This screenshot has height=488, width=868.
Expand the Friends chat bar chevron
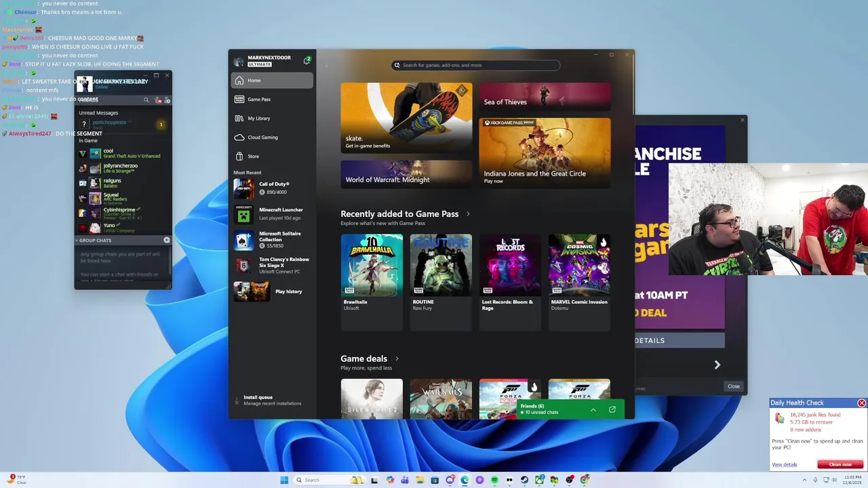(593, 409)
